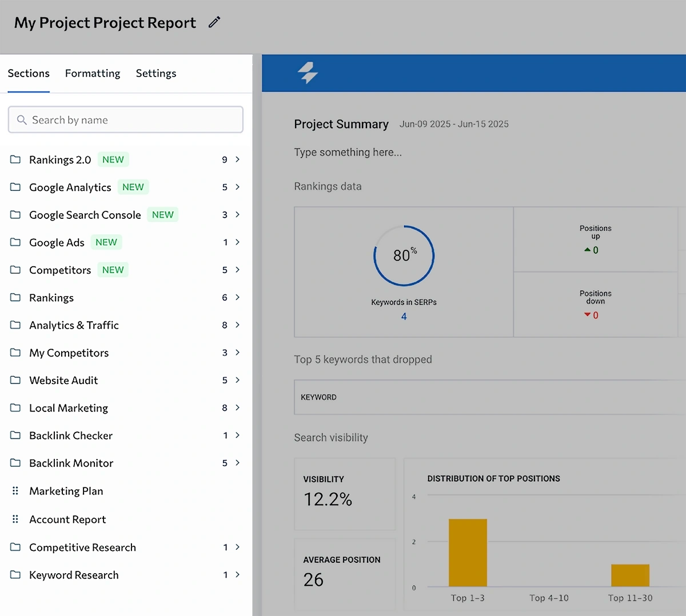Click the drag handle next to Marketing Plan
Screen dimensions: 686x616
tap(14, 490)
